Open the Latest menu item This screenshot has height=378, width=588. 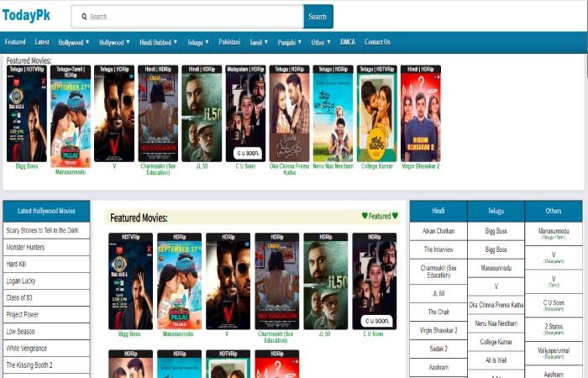coord(42,42)
